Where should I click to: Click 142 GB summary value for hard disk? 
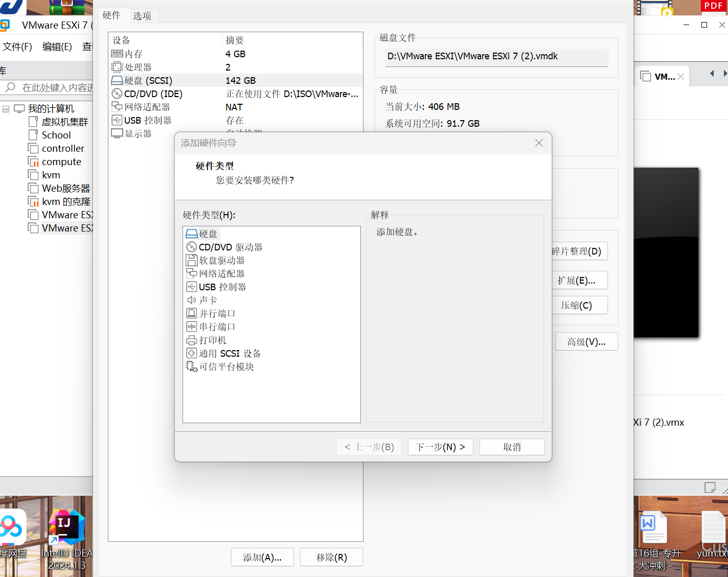click(x=241, y=80)
